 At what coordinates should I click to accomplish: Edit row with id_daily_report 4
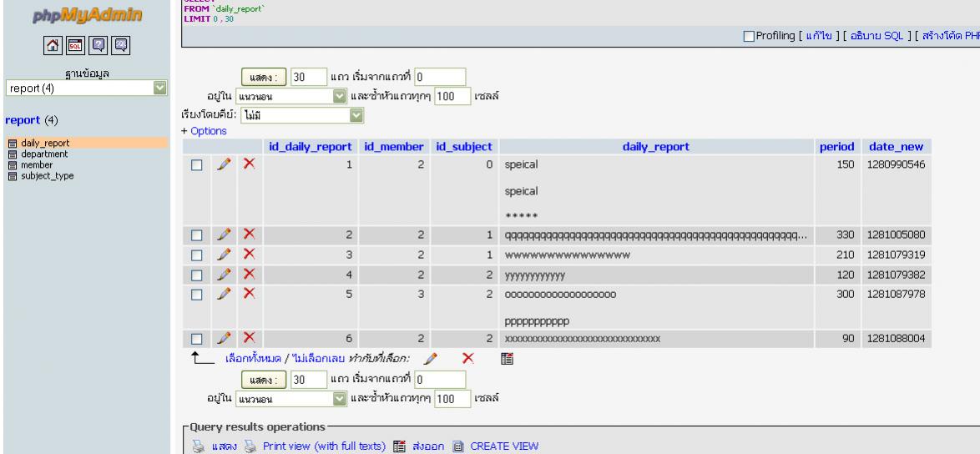pos(224,275)
